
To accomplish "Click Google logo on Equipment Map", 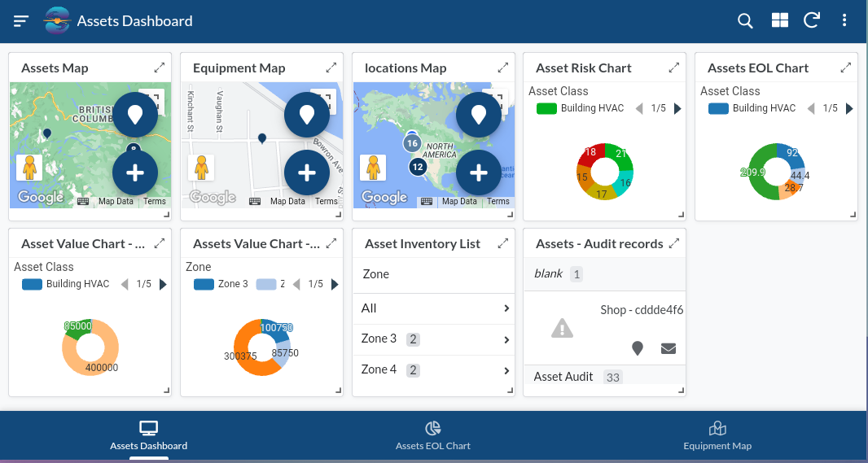I will (x=213, y=197).
